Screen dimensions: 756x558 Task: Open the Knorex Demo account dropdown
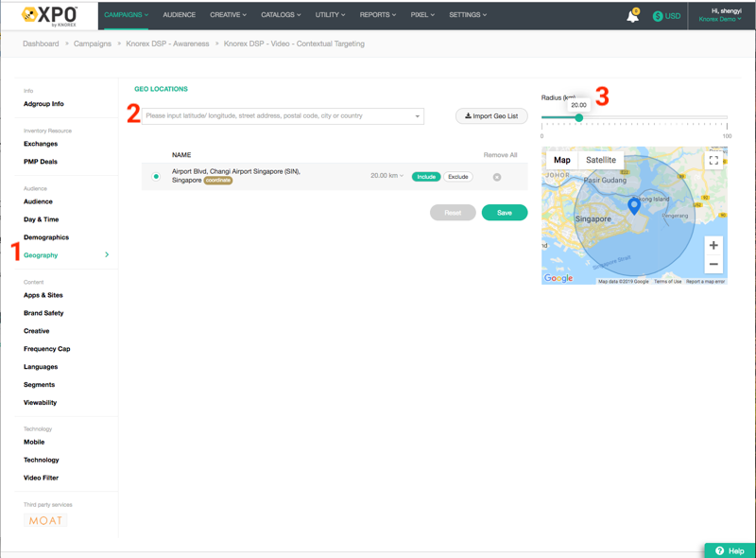coord(719,19)
